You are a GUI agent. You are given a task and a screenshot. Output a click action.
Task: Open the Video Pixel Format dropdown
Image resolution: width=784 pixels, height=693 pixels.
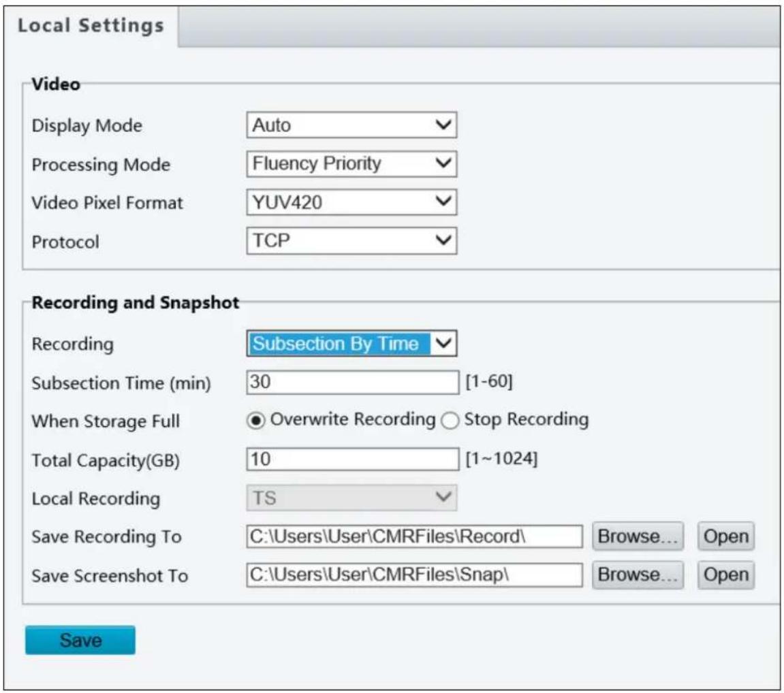coord(351,202)
